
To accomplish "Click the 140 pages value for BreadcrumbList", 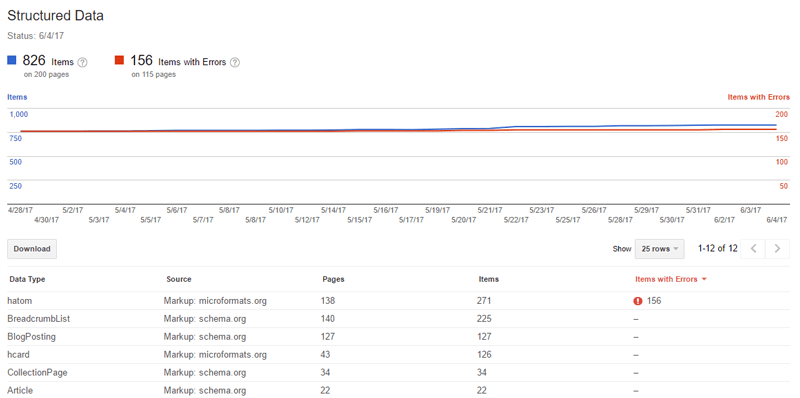I will pyautogui.click(x=329, y=319).
